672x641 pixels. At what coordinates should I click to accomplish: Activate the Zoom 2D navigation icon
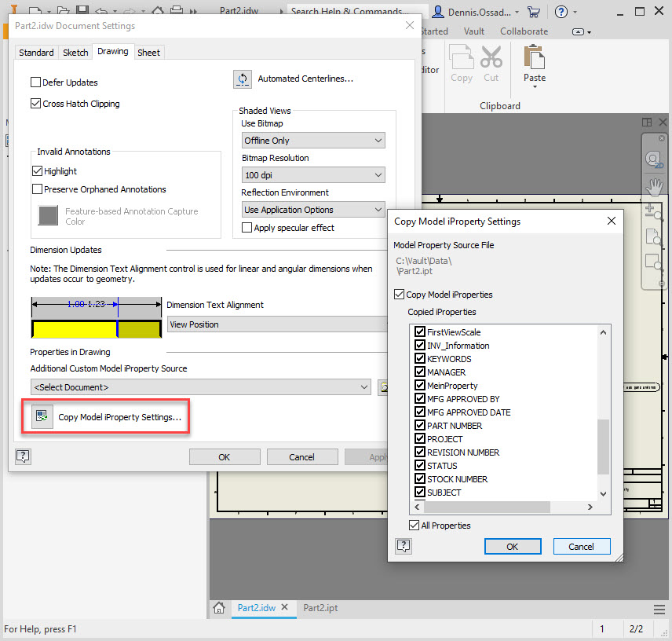[654, 159]
